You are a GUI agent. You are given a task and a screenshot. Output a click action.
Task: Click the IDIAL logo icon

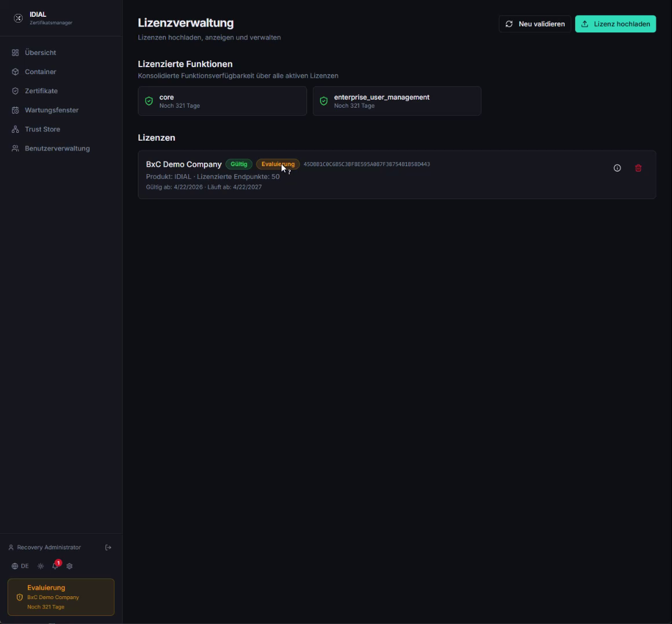(18, 18)
